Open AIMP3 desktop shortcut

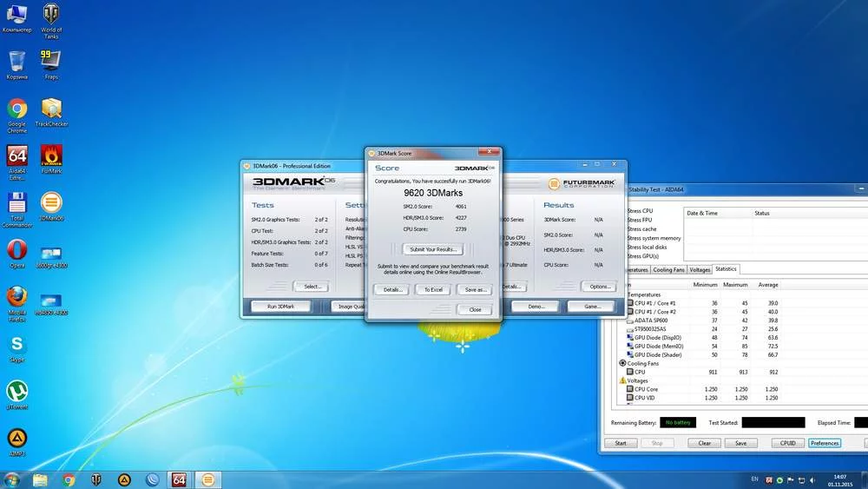coord(16,438)
